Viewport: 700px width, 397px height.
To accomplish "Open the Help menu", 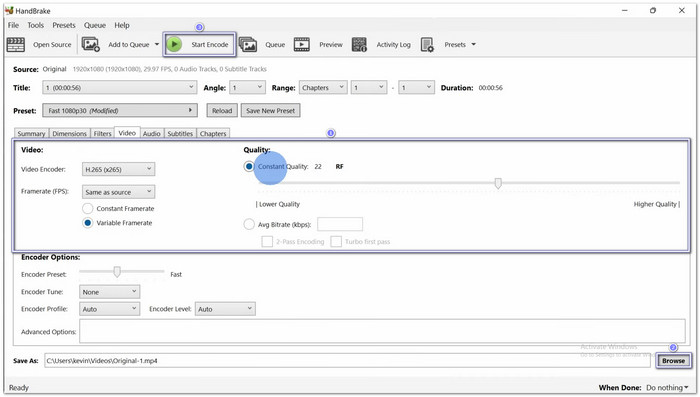I will click(121, 25).
